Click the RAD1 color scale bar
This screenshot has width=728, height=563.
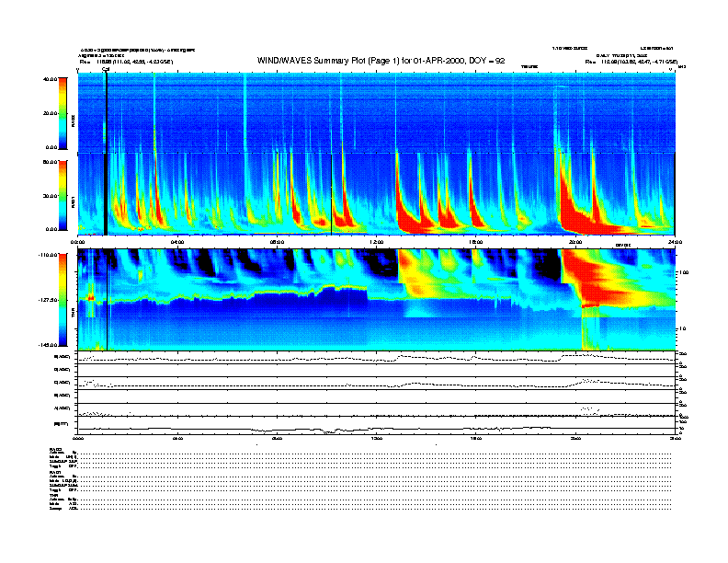click(63, 195)
